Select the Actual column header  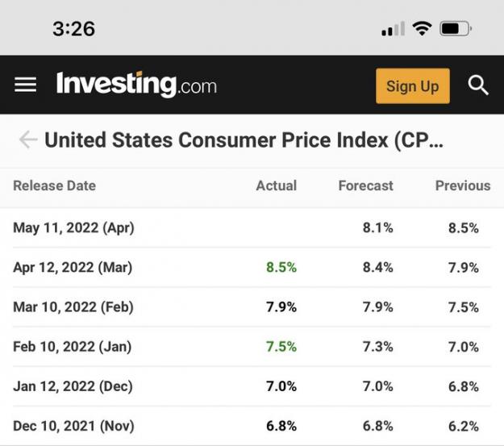click(x=276, y=185)
